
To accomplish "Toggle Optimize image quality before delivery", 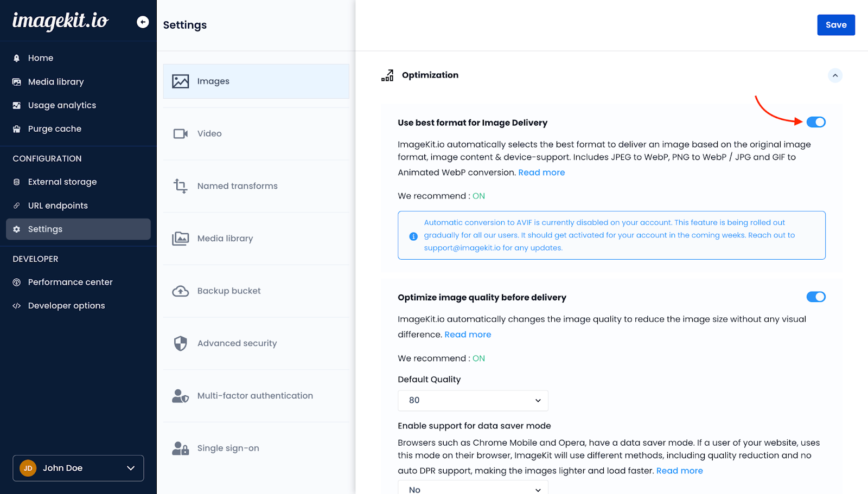I will [815, 297].
